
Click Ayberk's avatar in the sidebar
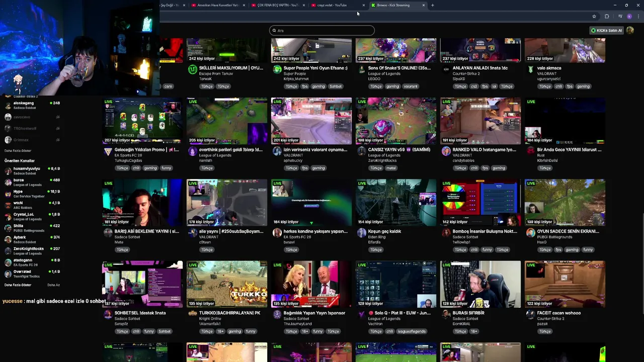8,239
